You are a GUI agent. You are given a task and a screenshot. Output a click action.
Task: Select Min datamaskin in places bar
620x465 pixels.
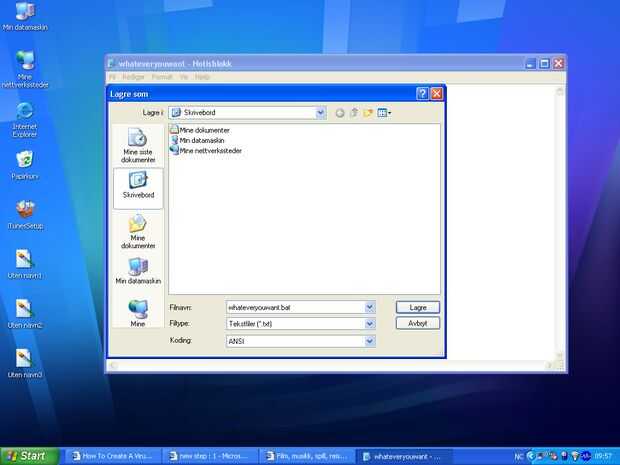pyautogui.click(x=138, y=271)
